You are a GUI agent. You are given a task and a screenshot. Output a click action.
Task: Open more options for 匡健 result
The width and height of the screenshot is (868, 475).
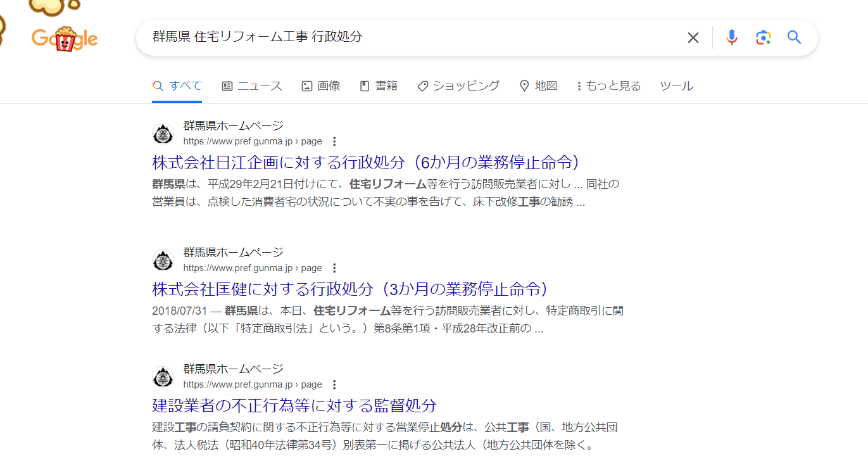pyautogui.click(x=335, y=268)
